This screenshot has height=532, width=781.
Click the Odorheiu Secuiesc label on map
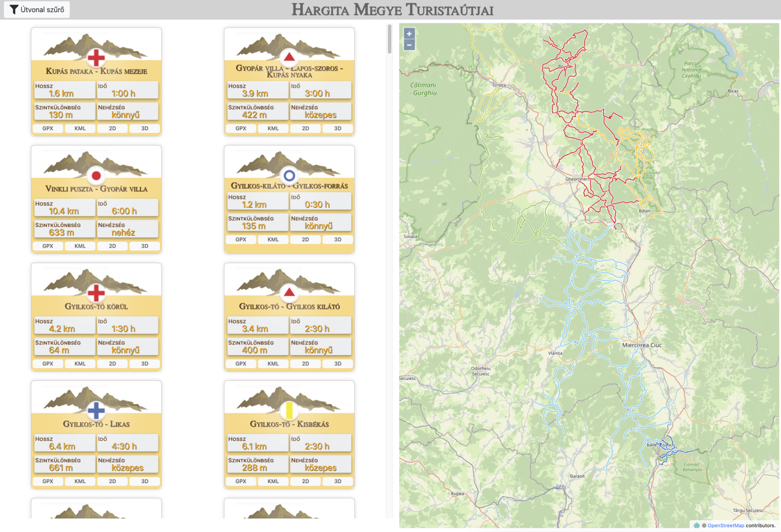[x=481, y=371]
